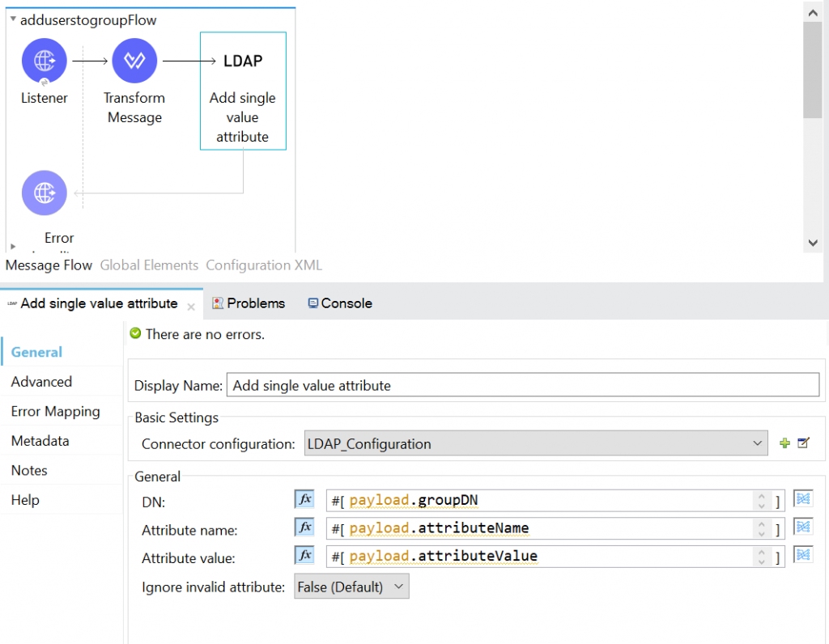Image resolution: width=829 pixels, height=644 pixels.
Task: Click the Error handling globe icon
Action: [x=45, y=193]
